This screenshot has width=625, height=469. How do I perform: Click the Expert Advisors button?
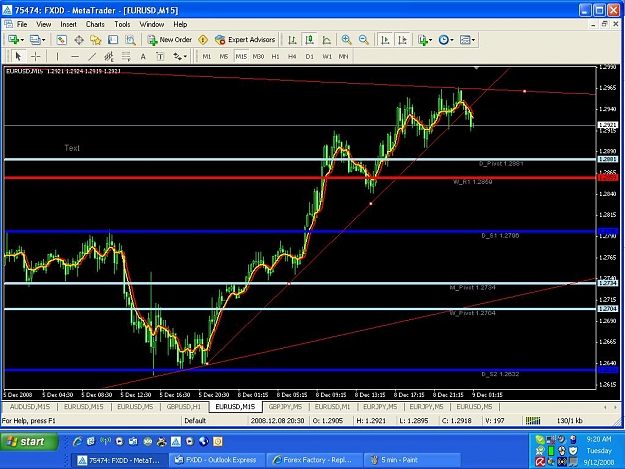[245, 40]
